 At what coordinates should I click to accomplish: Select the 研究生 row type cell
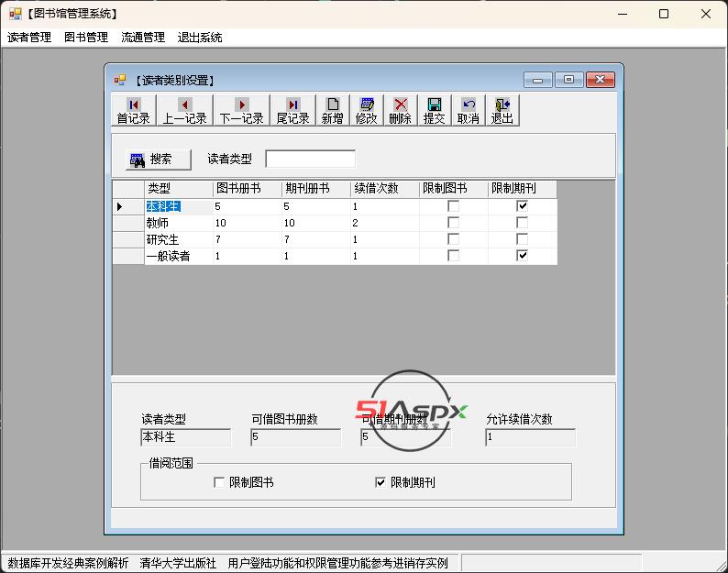(x=179, y=239)
